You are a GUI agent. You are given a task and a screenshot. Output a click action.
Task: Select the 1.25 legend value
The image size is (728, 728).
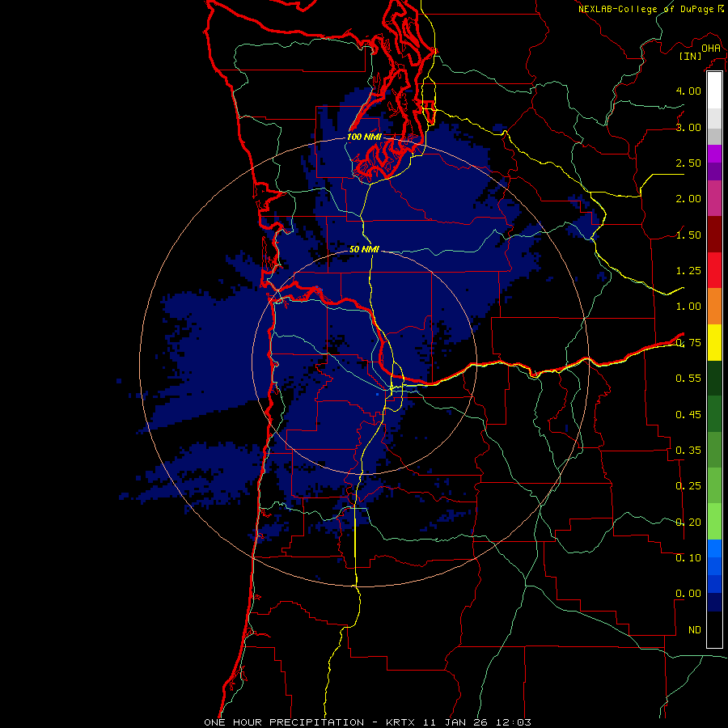[688, 271]
